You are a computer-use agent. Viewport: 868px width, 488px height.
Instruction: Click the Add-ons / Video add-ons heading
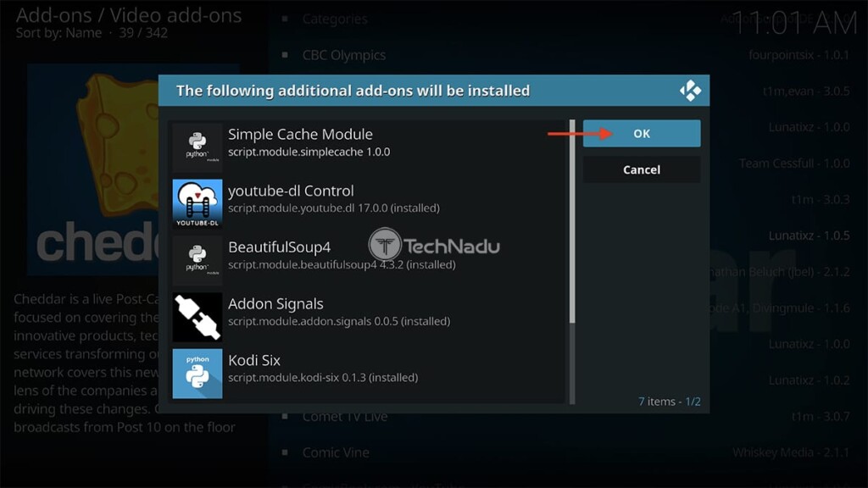tap(129, 15)
